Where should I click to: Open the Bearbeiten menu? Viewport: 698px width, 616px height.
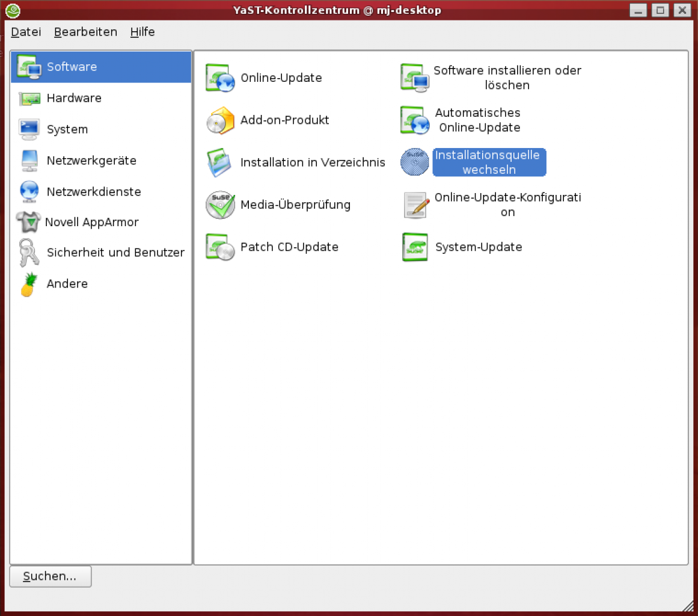tap(85, 32)
